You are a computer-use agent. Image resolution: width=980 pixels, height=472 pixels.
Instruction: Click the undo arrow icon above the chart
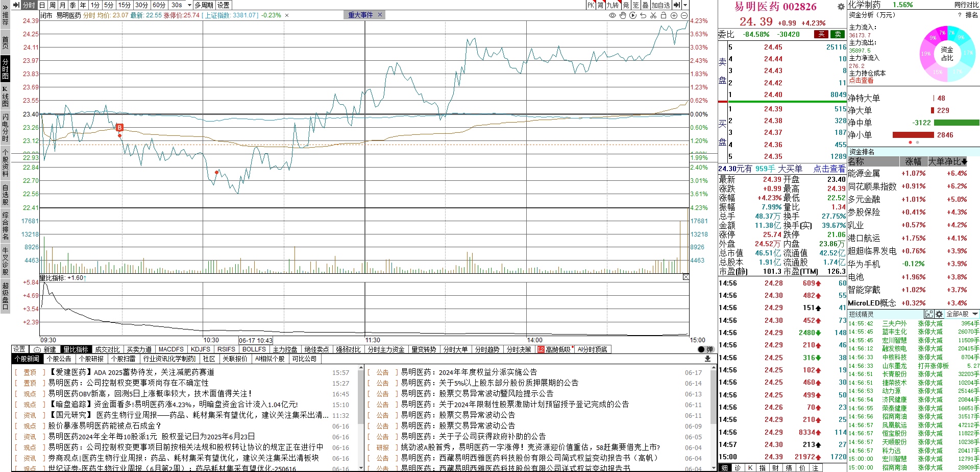(x=643, y=15)
